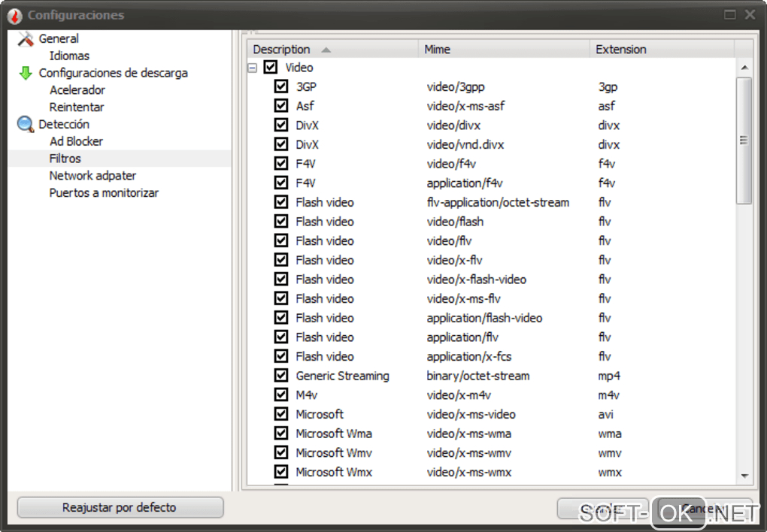Click the m4v extension cell
The width and height of the screenshot is (767, 532).
(x=609, y=395)
